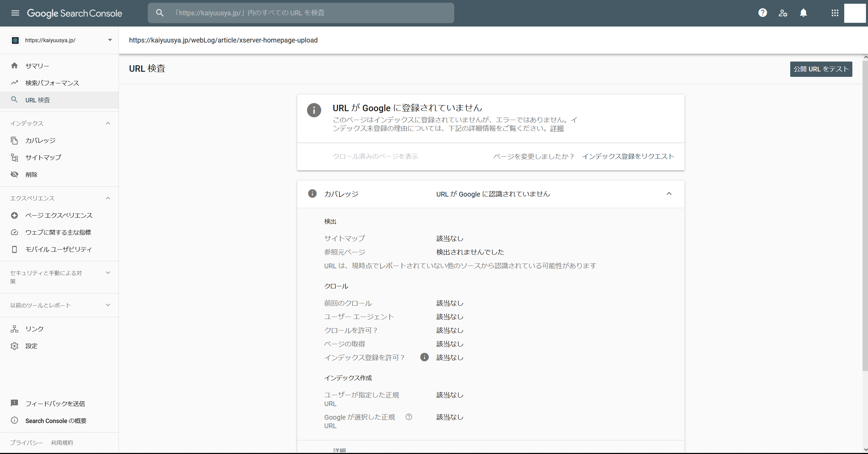Collapse the インデックス sidebar section
The height and width of the screenshot is (454, 868).
click(x=108, y=123)
